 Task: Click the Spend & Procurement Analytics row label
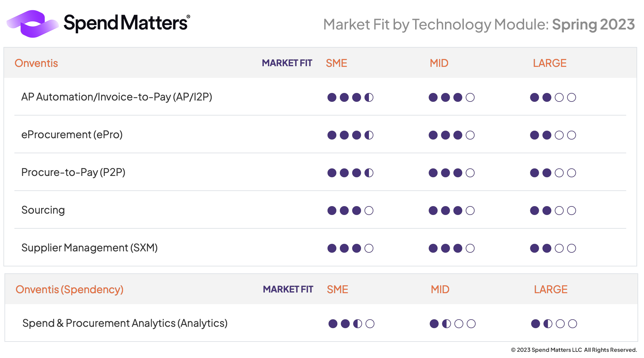click(x=125, y=323)
